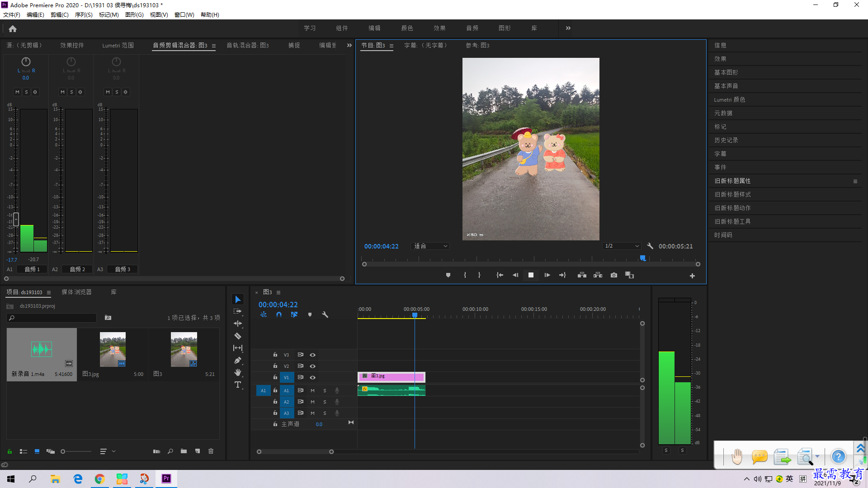Toggle track lock for V3
This screenshot has height=488, width=868.
coord(275,355)
